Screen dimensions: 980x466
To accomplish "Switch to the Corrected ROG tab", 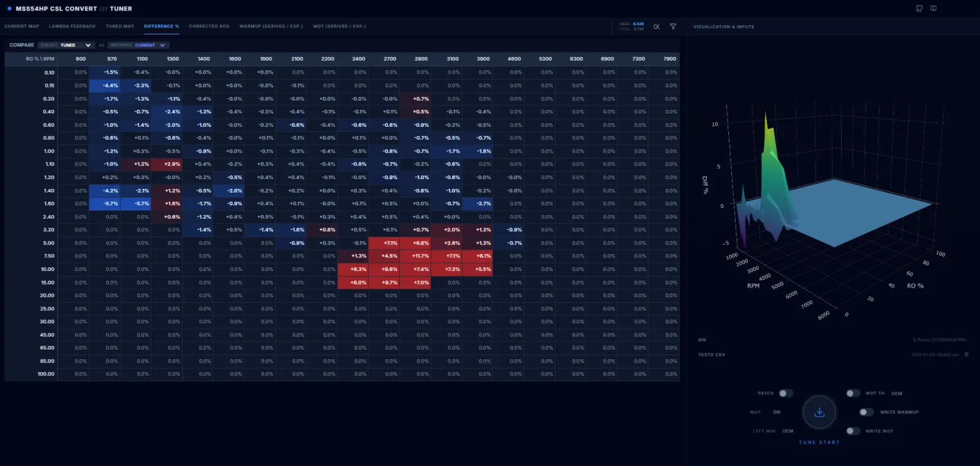I will point(209,26).
